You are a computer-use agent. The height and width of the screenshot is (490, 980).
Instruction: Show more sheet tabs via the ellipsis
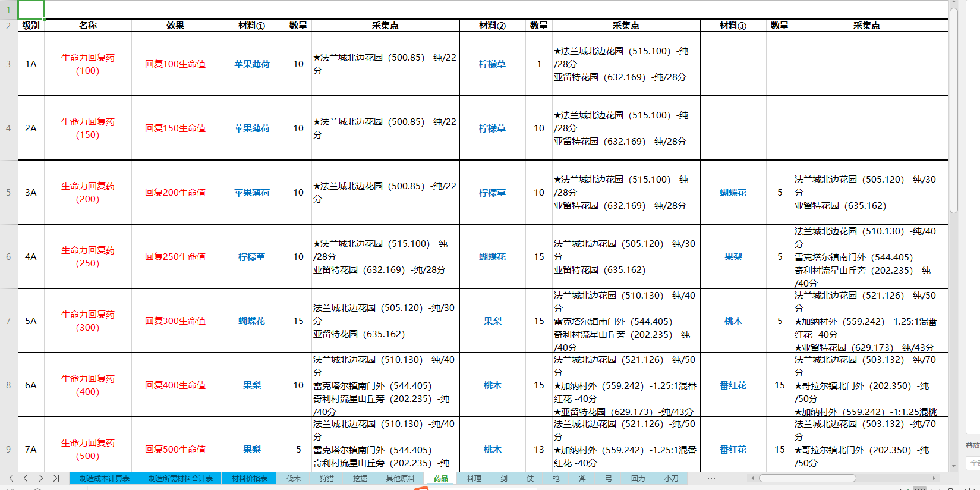(711, 478)
